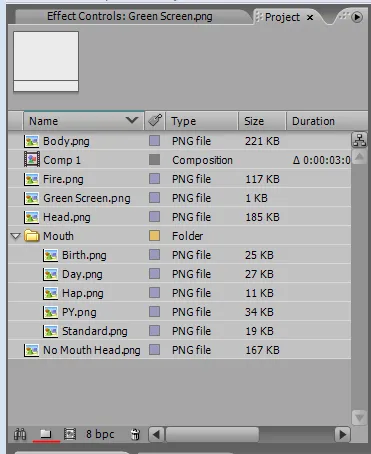Click the horizontal scrollbar left arrow
This screenshot has width=371, height=454.
point(156,435)
